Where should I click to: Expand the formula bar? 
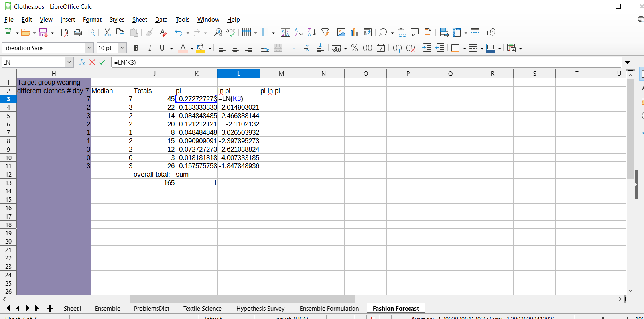pos(628,62)
